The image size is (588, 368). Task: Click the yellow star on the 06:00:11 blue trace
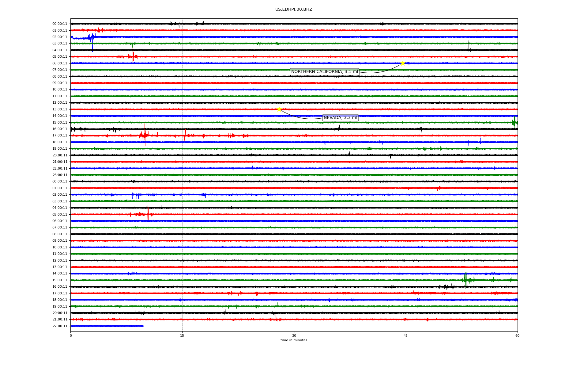pyautogui.click(x=403, y=63)
